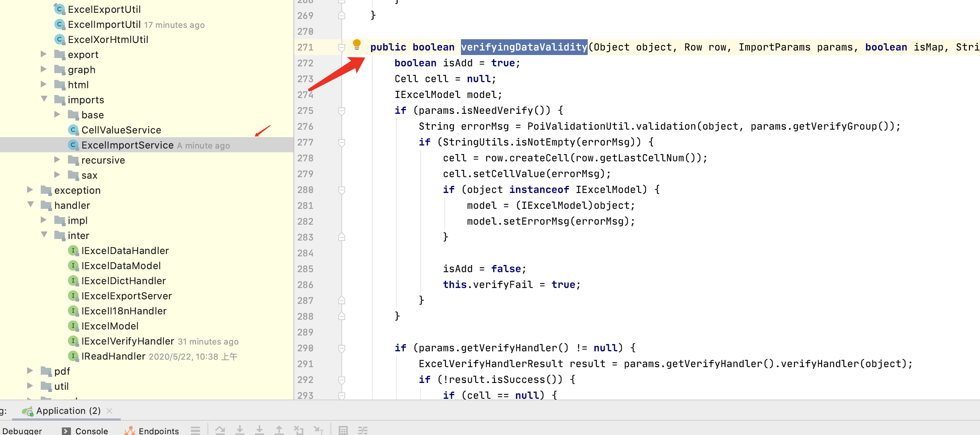Screen dimensions: 980x435
Task: Toggle code fold at line 290
Action: click(x=342, y=348)
